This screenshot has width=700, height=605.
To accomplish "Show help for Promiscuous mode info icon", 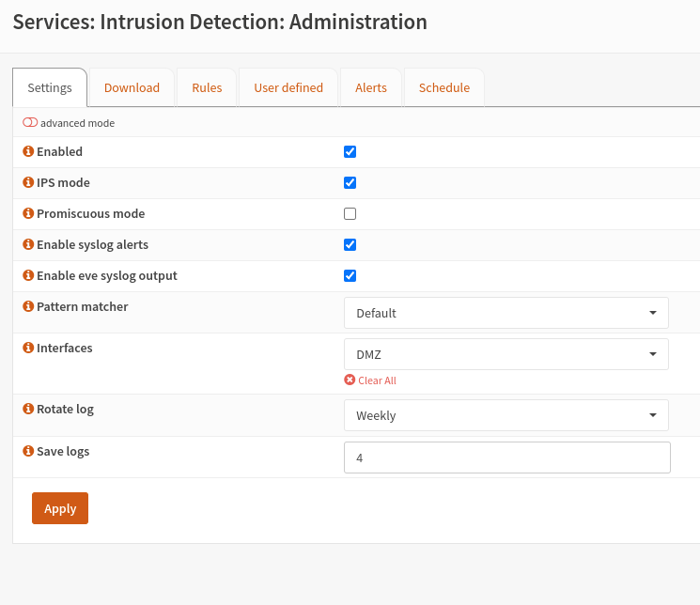I will 28,213.
